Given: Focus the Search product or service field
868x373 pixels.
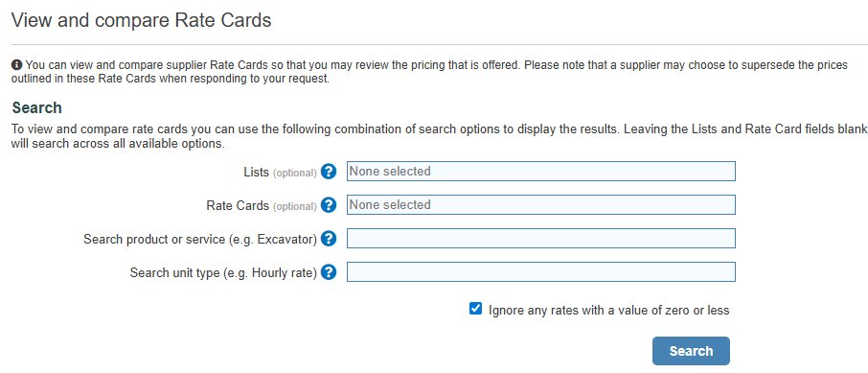Looking at the screenshot, I should coord(541,239).
